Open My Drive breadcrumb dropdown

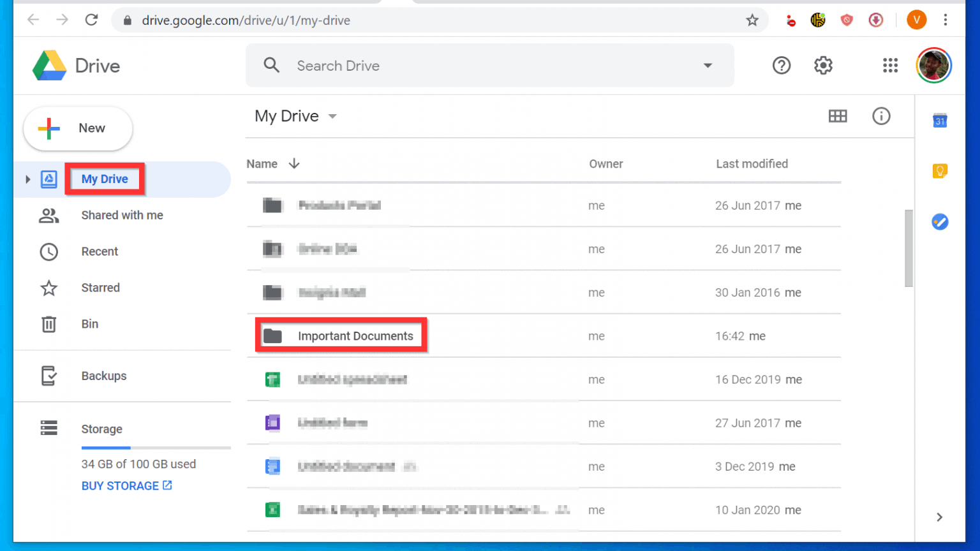pos(332,116)
